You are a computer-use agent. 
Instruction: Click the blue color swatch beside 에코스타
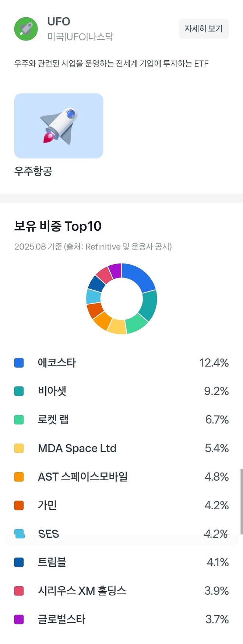[x=19, y=362]
